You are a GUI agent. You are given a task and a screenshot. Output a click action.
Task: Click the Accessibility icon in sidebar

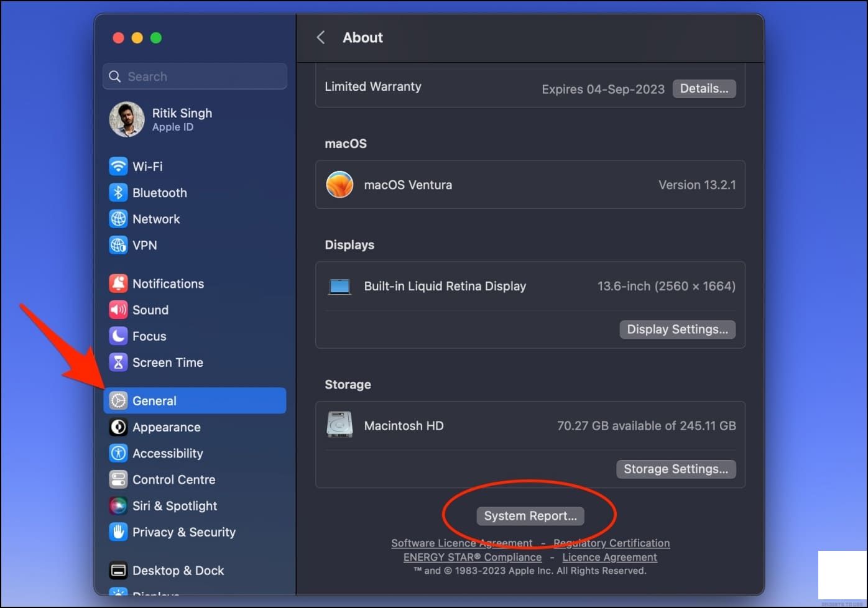(118, 453)
